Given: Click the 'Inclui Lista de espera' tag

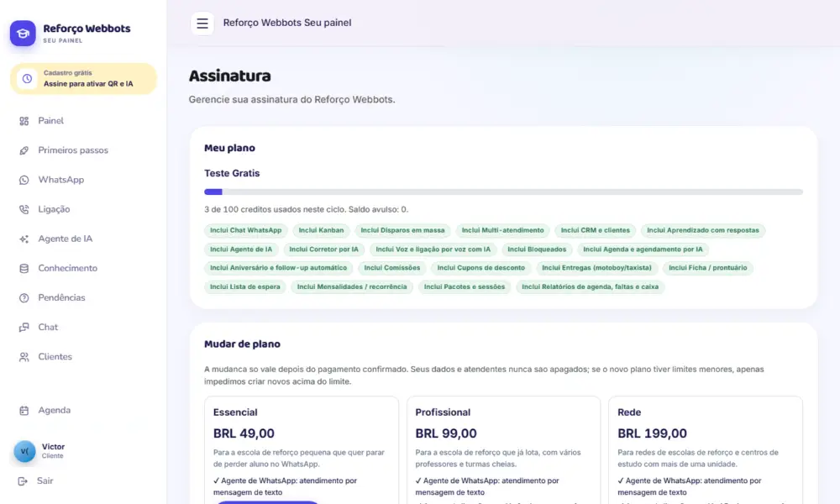Looking at the screenshot, I should [244, 287].
